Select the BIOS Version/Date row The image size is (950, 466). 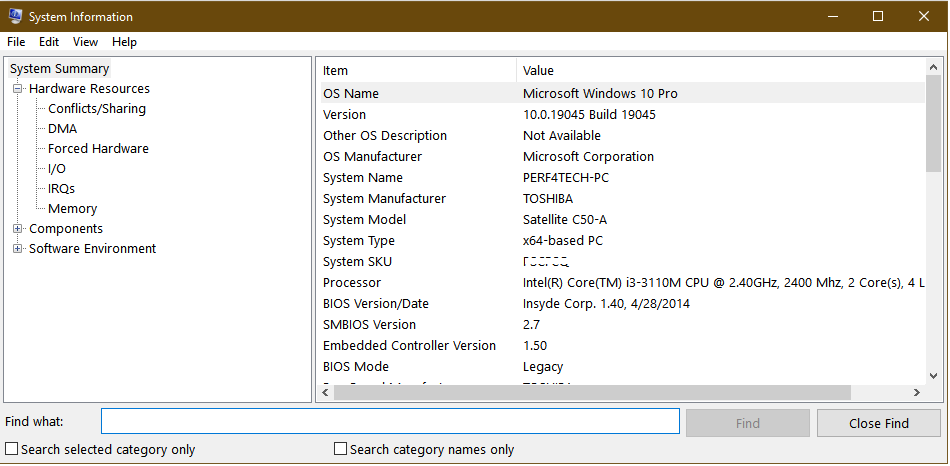[622, 304]
